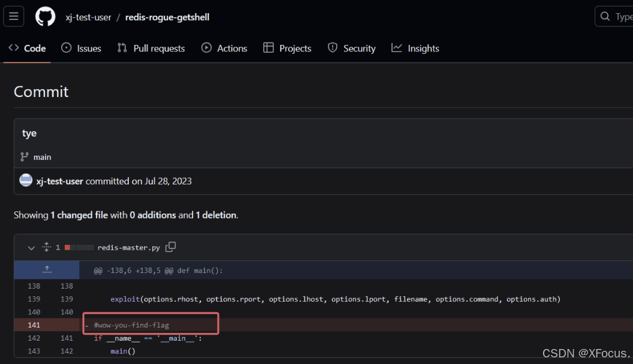This screenshot has height=364, width=633.
Task: Select line number 139 on the left
Action: [34, 299]
